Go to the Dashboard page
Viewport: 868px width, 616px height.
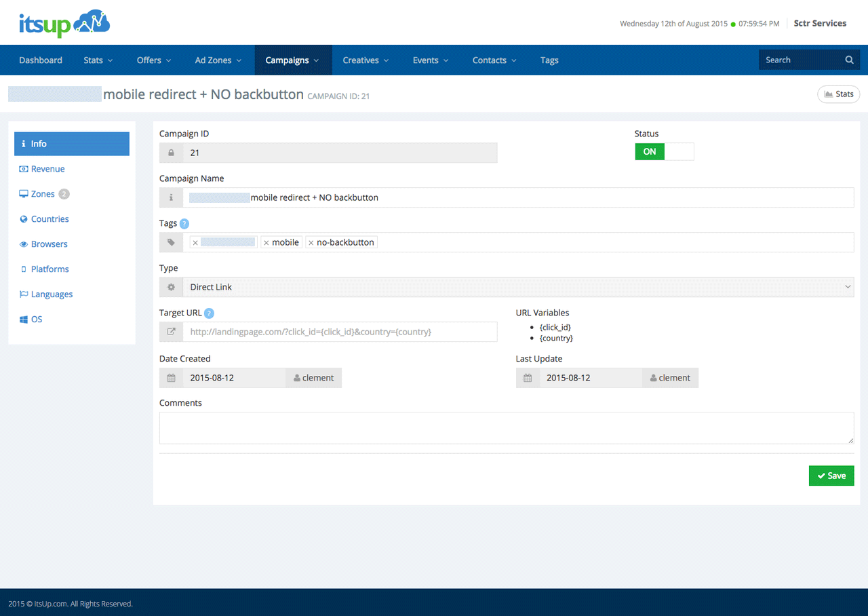[x=41, y=60]
